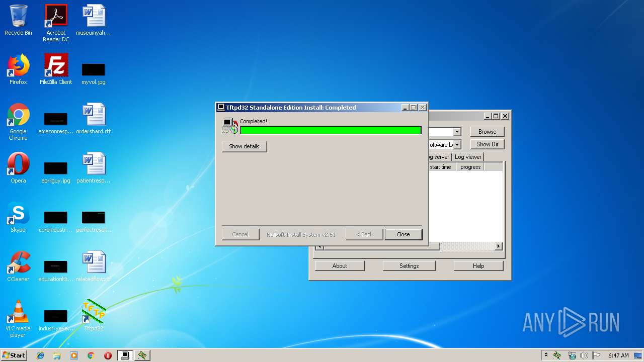Screen dimensions: 644x362
Task: Select the patientresp Word document icon
Action: coord(94,168)
